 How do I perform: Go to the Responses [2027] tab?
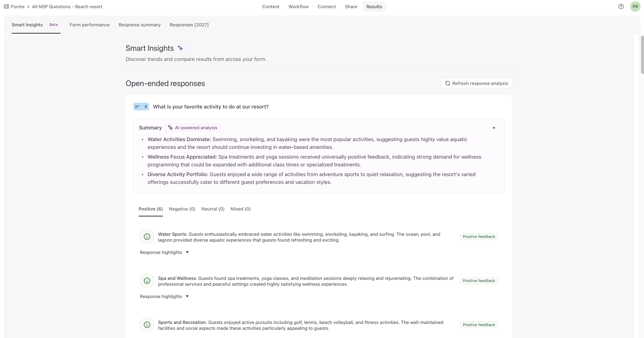point(189,25)
